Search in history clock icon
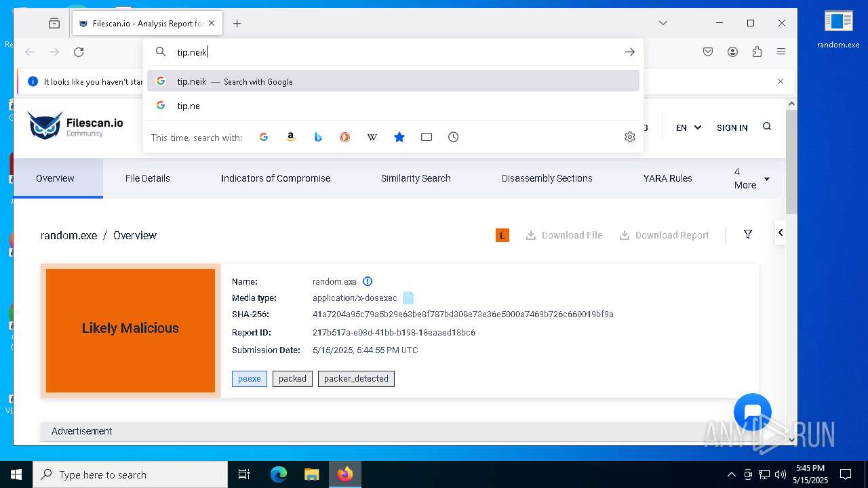This screenshot has width=868, height=488. [454, 137]
